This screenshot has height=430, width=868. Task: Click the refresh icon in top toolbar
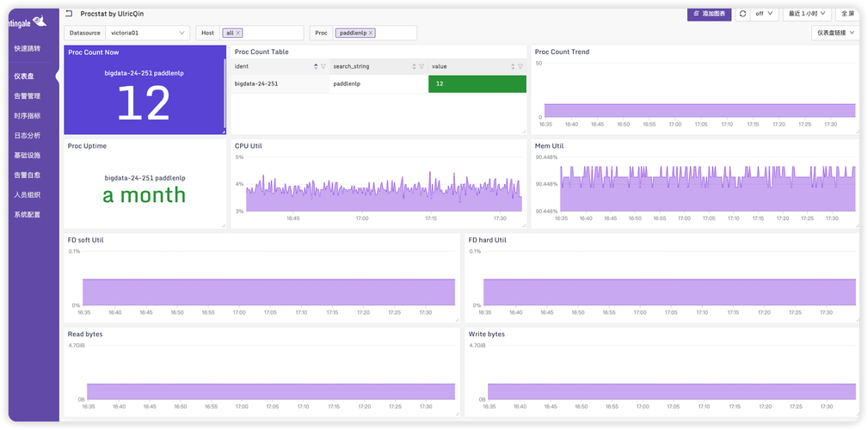[x=742, y=14]
